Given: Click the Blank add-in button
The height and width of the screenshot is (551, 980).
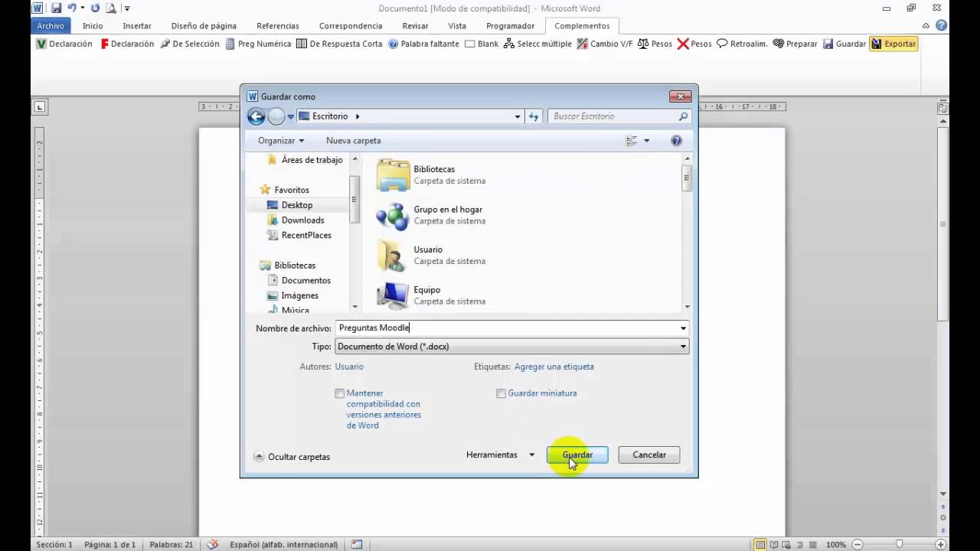Looking at the screenshot, I should (482, 44).
